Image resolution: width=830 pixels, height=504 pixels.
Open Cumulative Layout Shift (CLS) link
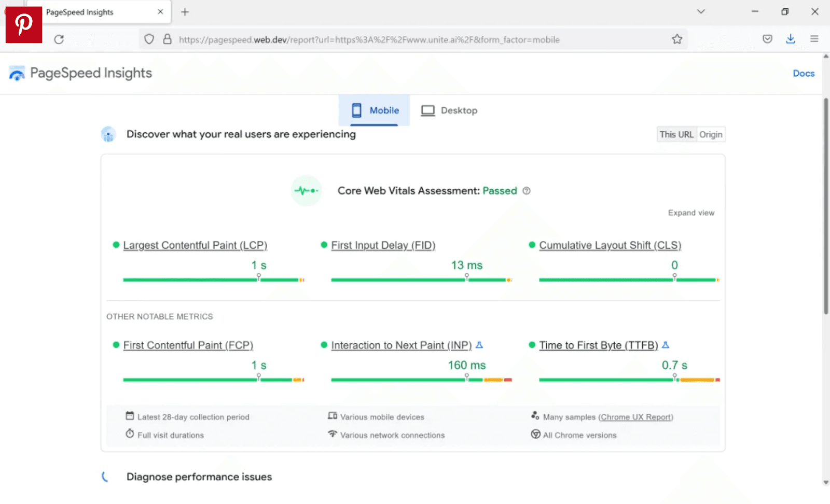pyautogui.click(x=610, y=245)
